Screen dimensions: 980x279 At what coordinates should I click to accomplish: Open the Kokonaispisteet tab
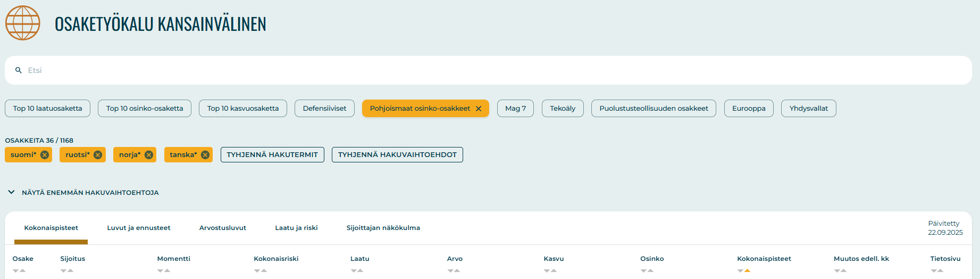[x=51, y=228]
